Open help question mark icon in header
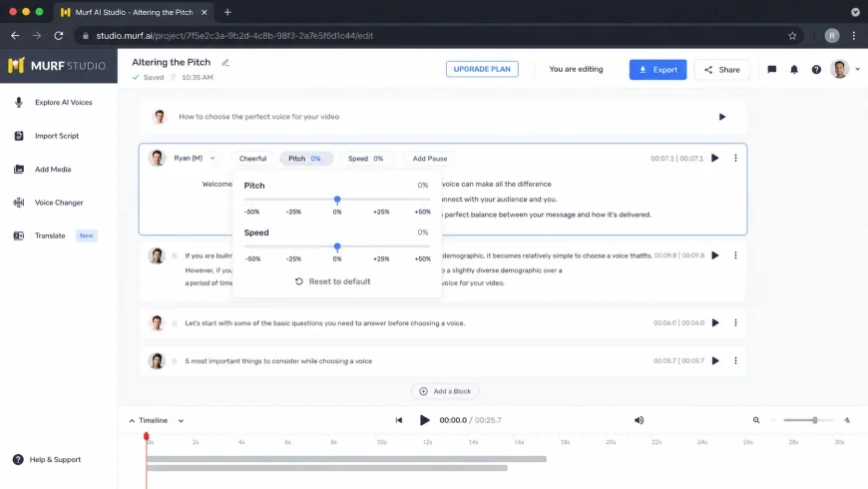Viewport: 868px width, 489px height. coord(816,69)
